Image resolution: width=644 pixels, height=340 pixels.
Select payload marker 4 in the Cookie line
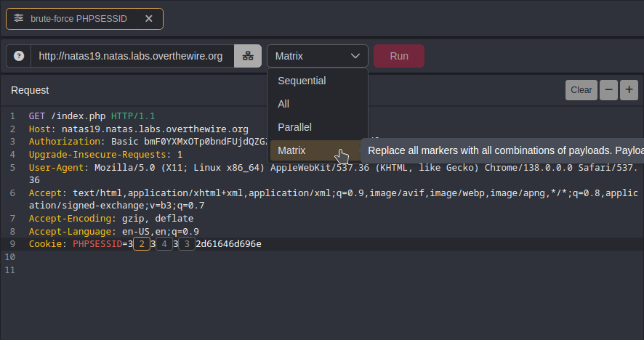tap(164, 244)
